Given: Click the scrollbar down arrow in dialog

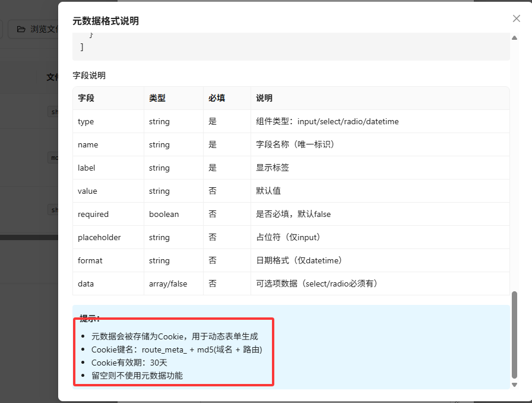Looking at the screenshot, I should pos(514,385).
